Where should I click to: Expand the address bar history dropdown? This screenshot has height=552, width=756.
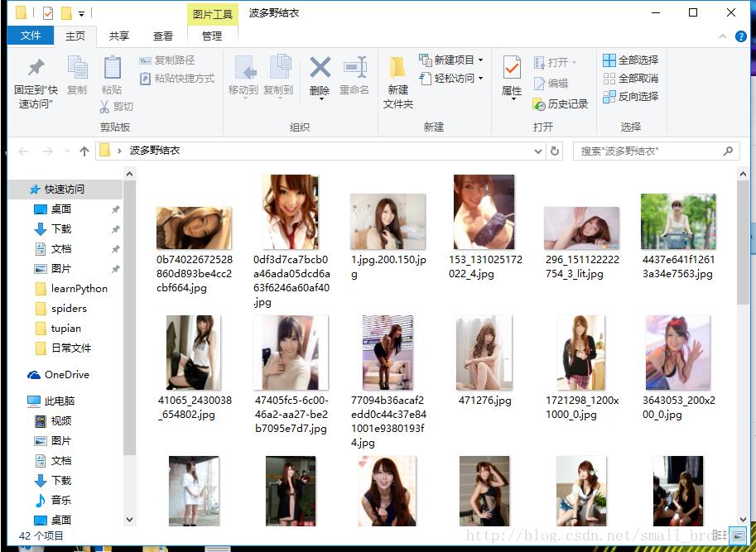[538, 151]
